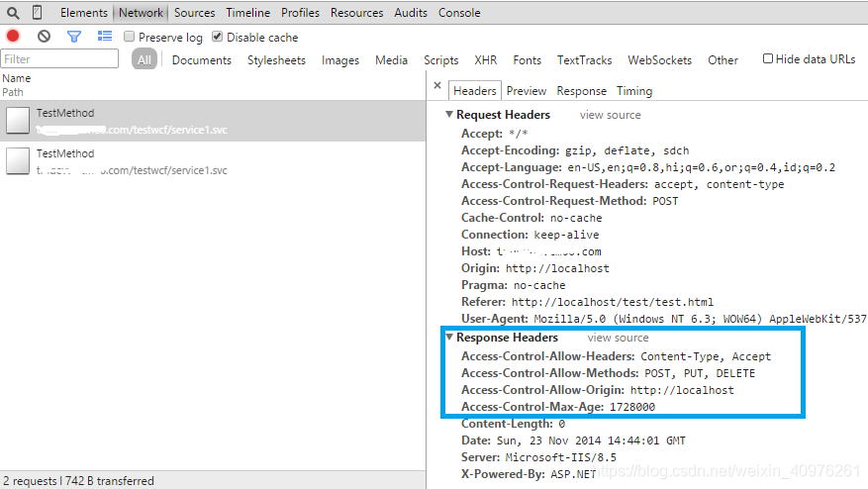Uncheck the Disable cache checkbox
This screenshot has height=489, width=868.
[x=217, y=37]
